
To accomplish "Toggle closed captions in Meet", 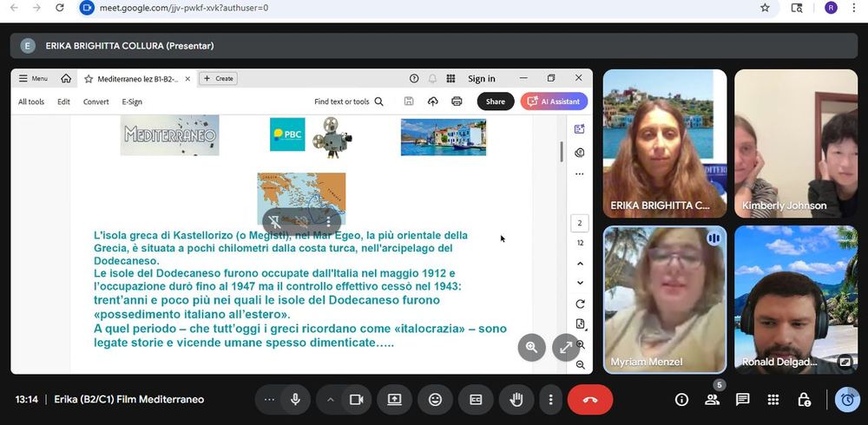I will pos(476,400).
